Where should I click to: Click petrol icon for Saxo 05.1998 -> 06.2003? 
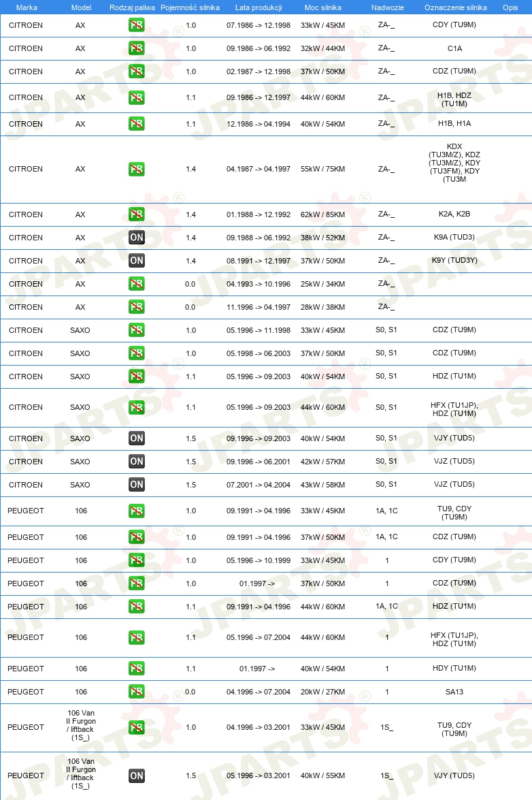[136, 353]
